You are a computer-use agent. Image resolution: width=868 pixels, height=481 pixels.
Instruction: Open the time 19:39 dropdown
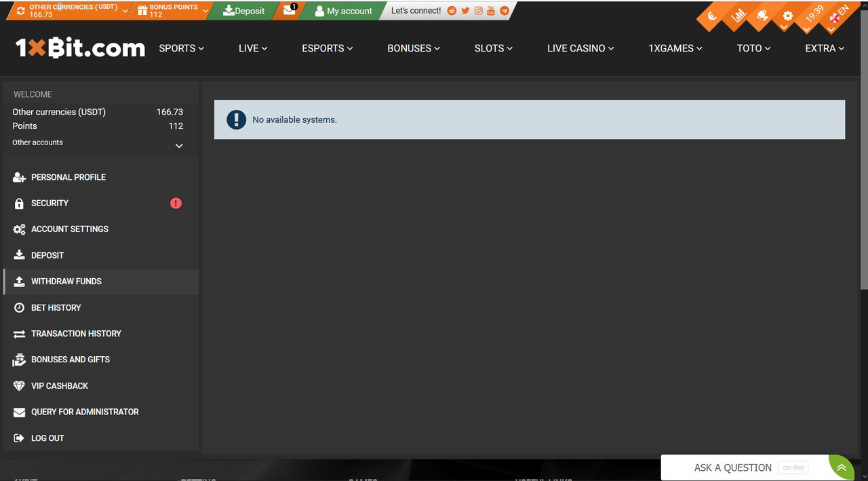814,15
